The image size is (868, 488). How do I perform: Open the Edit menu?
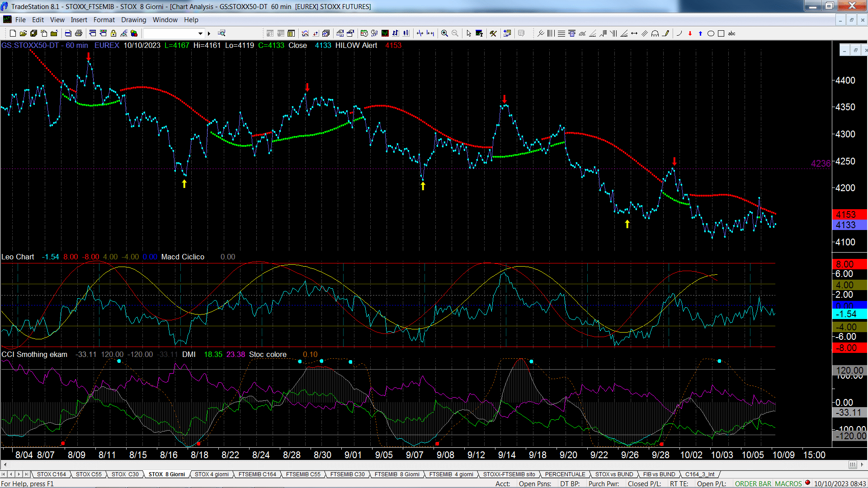click(38, 20)
